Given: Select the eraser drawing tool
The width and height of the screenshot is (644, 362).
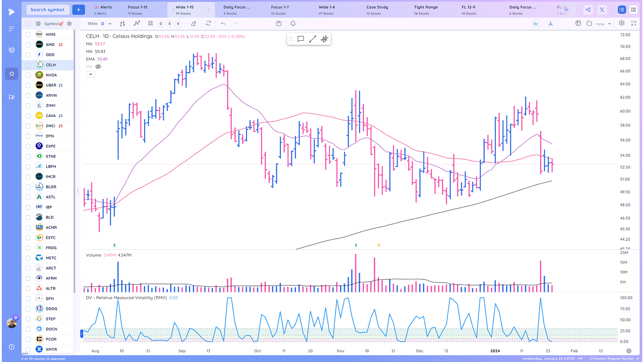Looking at the screenshot, I should [x=194, y=23].
